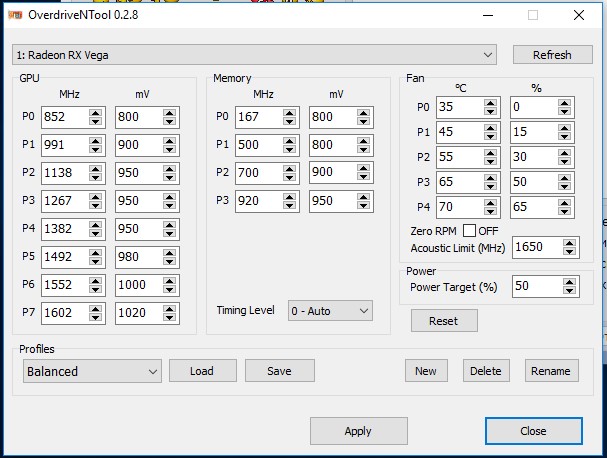Reset settings with the Reset button
This screenshot has width=607, height=458.
pyautogui.click(x=444, y=321)
